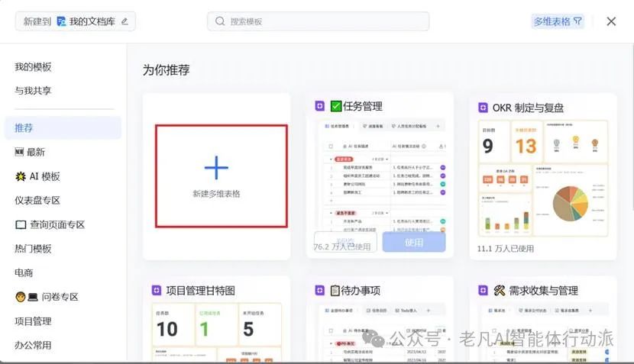Click the tools icon in 需求收集与管理 title
634x364 pixels.
coord(500,290)
